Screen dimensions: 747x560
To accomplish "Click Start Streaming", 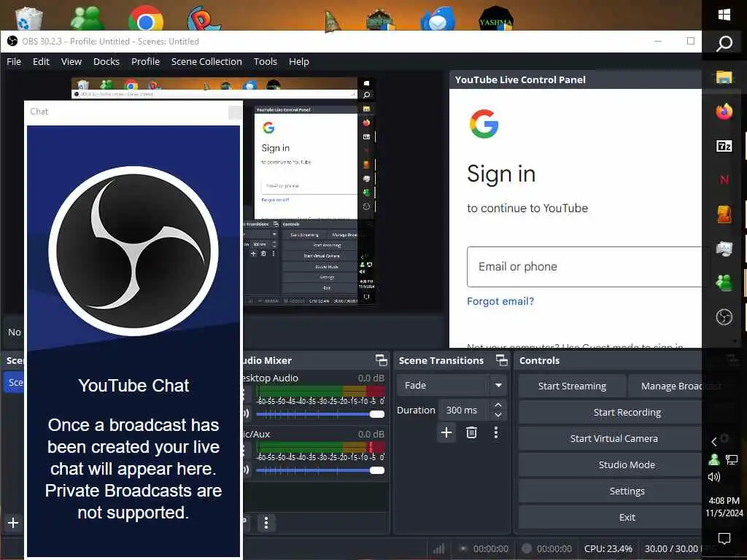I will tap(572, 386).
